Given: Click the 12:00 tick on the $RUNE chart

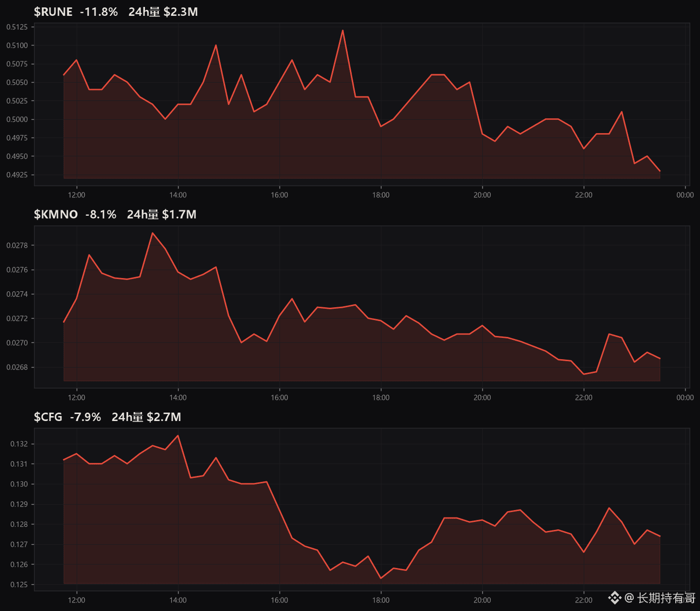Looking at the screenshot, I should pyautogui.click(x=77, y=195).
